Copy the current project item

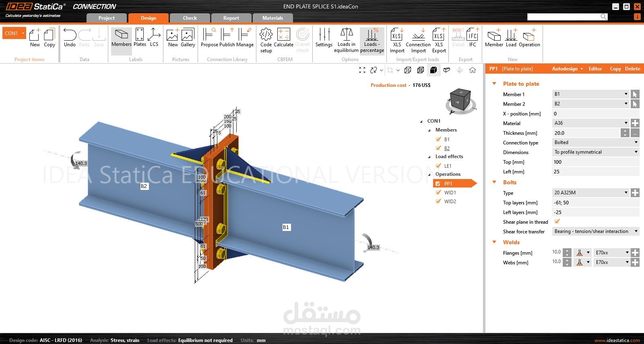coord(50,38)
